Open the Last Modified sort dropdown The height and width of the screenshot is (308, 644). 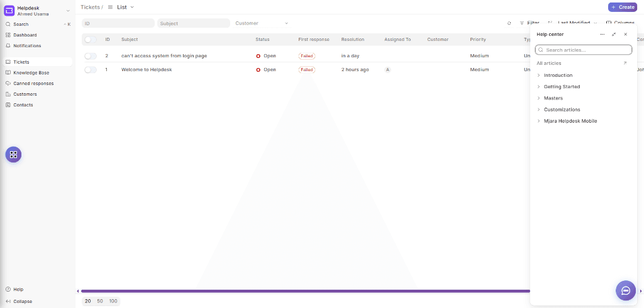click(x=577, y=23)
